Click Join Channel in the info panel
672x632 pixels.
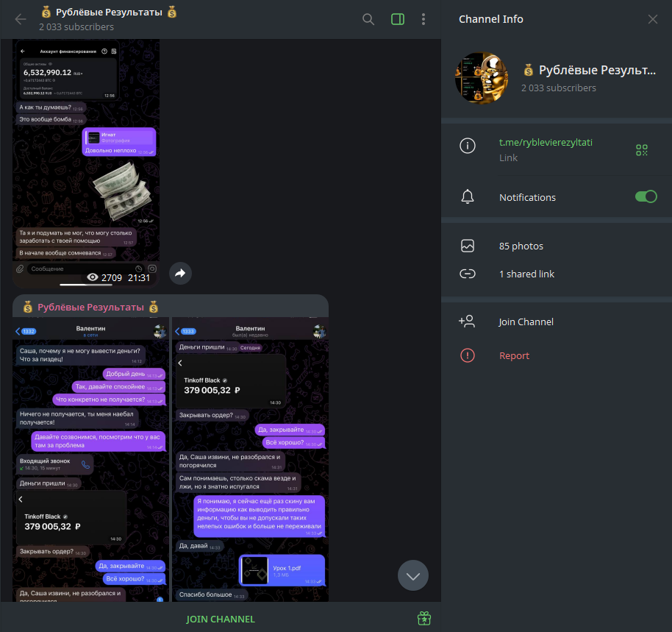(526, 322)
